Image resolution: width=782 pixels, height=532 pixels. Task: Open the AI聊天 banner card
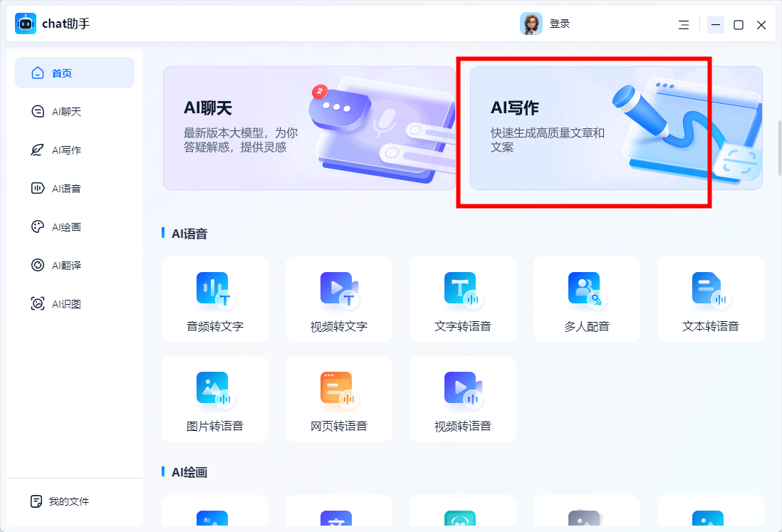point(309,128)
